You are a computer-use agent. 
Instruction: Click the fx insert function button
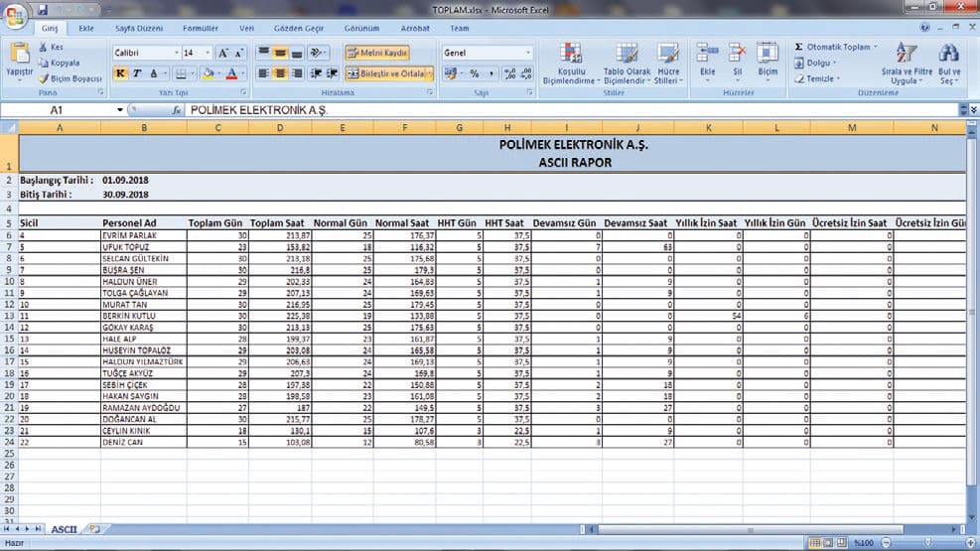click(177, 110)
